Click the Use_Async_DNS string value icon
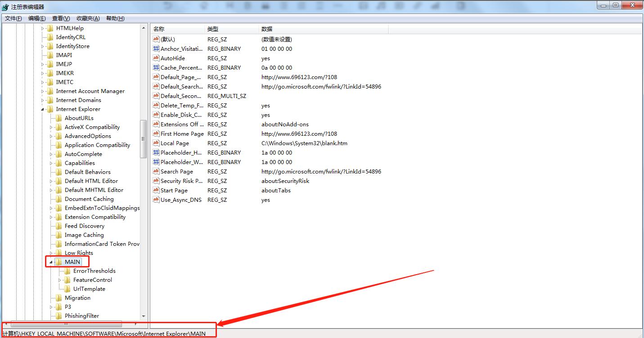Screen dimensions: 644x338 tap(156, 200)
